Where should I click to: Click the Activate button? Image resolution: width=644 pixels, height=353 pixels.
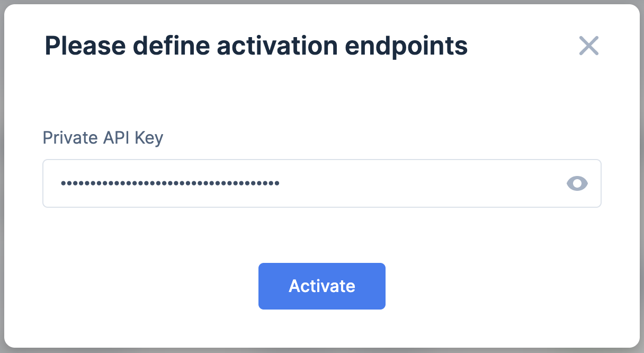[322, 286]
